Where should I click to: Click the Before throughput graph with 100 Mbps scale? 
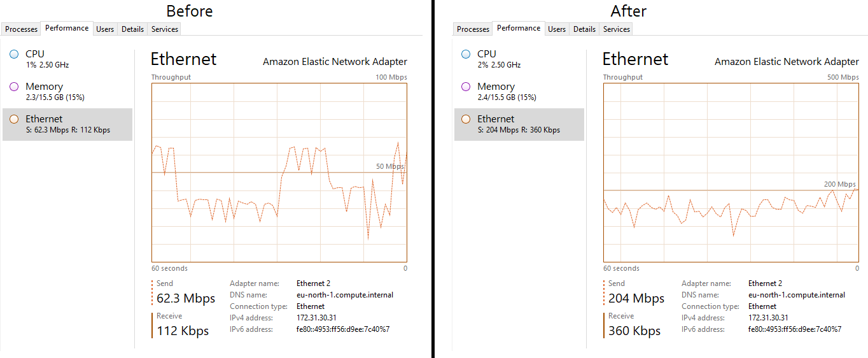pyautogui.click(x=279, y=172)
